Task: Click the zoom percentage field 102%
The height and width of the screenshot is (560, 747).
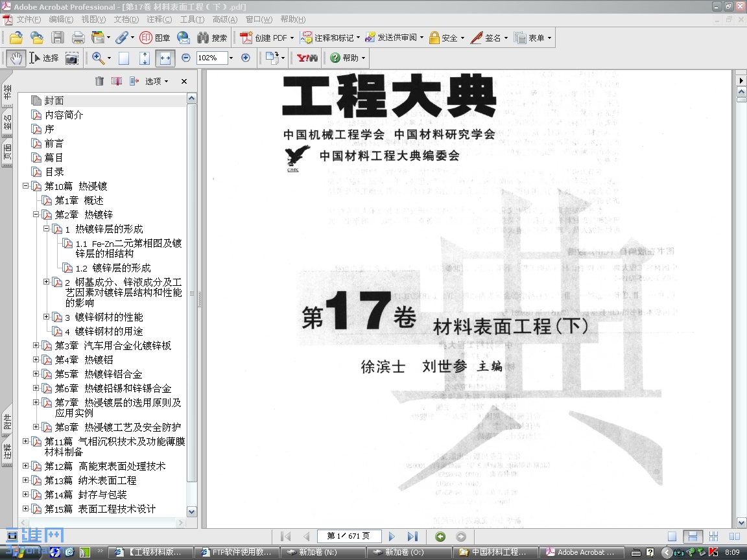Action: pyautogui.click(x=212, y=58)
